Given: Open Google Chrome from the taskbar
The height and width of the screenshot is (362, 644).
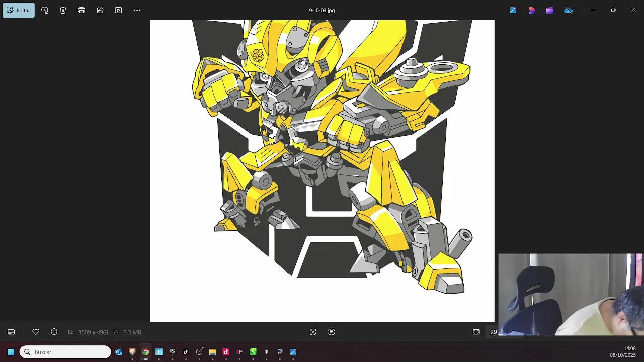Looking at the screenshot, I should click(x=145, y=352).
